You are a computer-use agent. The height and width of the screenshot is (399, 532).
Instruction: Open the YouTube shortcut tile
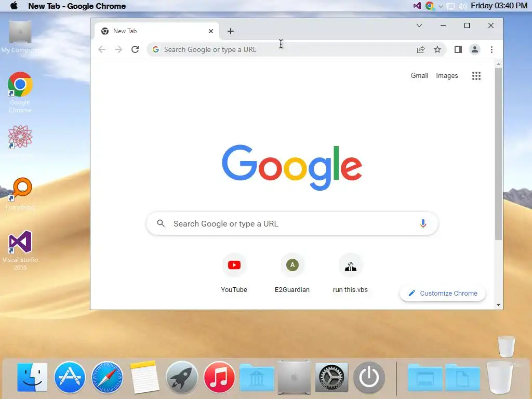tap(234, 273)
